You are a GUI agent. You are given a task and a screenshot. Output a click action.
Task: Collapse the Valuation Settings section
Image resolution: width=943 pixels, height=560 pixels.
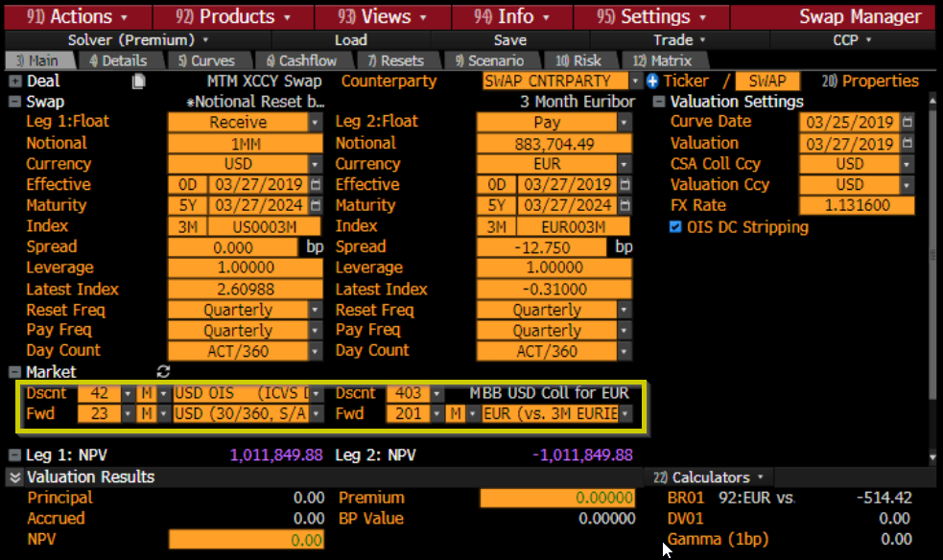coord(659,102)
